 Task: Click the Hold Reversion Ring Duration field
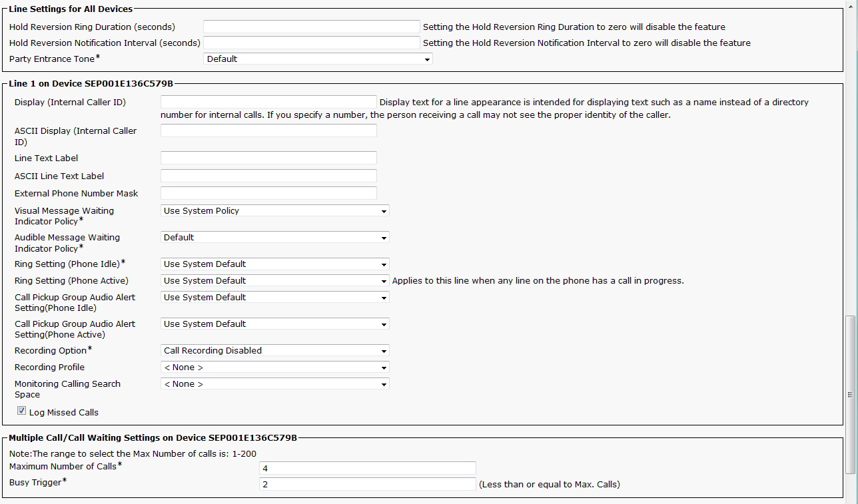pyautogui.click(x=311, y=27)
